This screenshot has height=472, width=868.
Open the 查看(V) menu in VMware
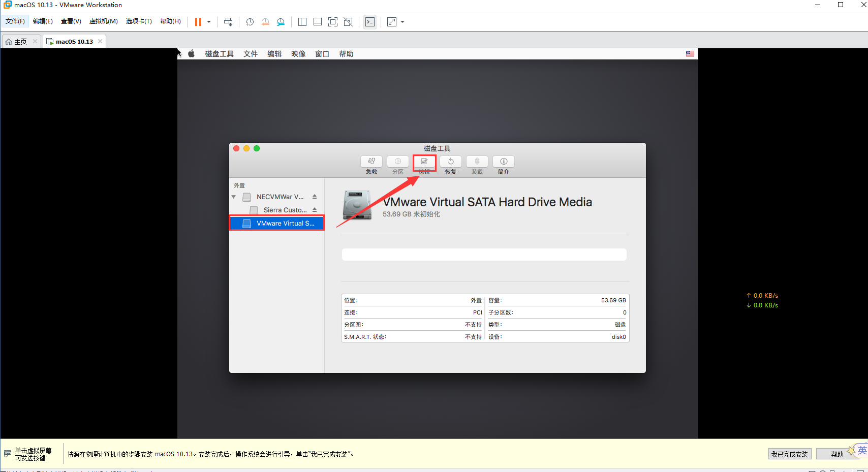(x=71, y=21)
